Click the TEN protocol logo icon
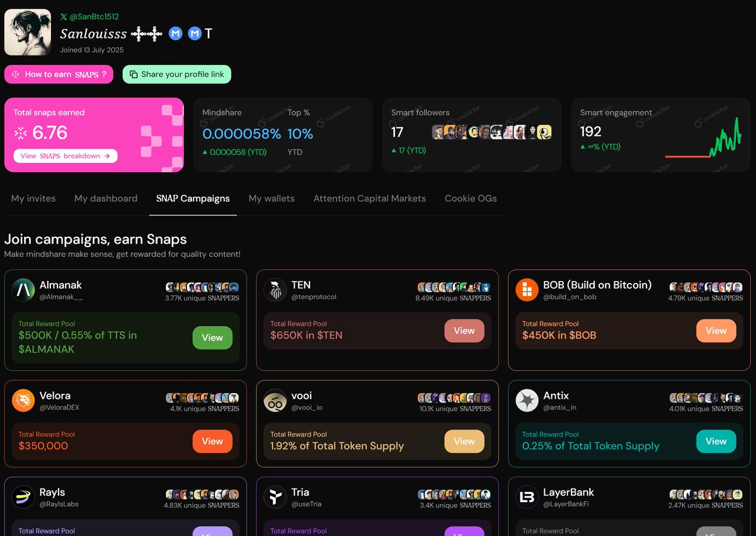 (x=275, y=290)
